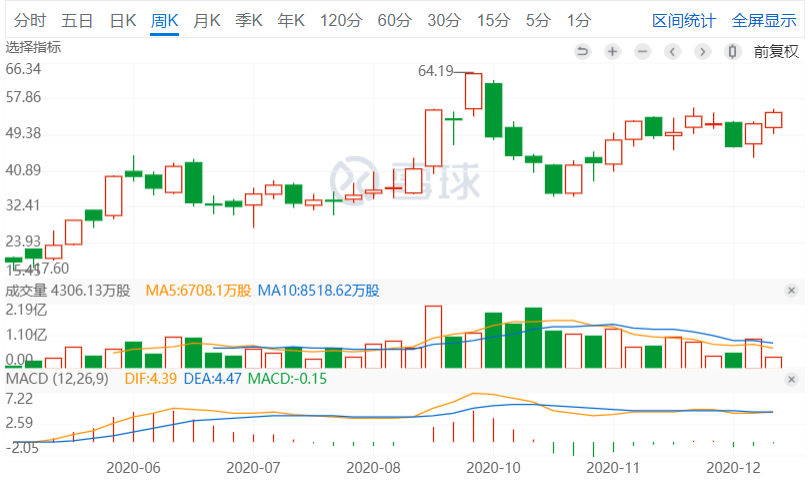Viewport: 810px width, 484px height.
Task: Zoom in with the plus icon
Action: [612, 51]
